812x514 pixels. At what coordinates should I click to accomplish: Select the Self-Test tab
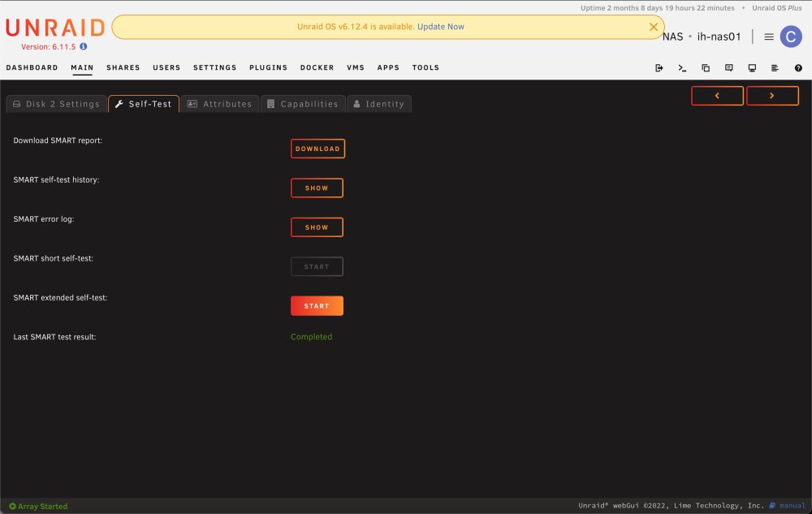[x=144, y=104]
